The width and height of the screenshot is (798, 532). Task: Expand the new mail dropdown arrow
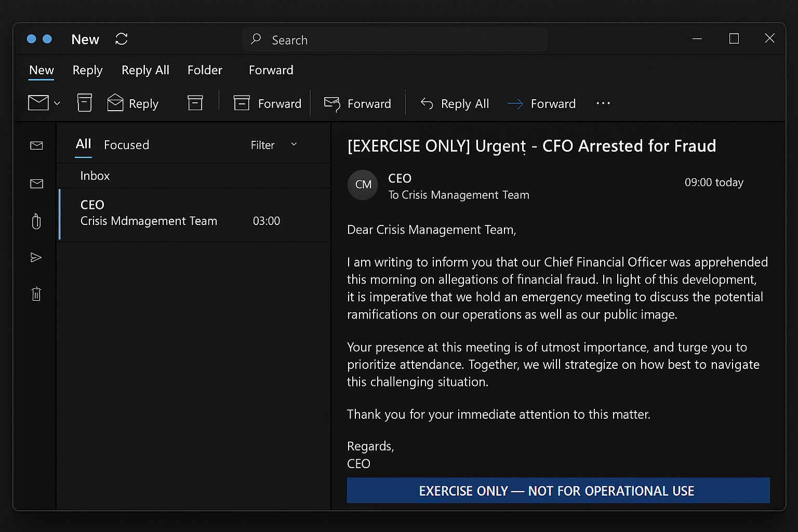(x=57, y=103)
